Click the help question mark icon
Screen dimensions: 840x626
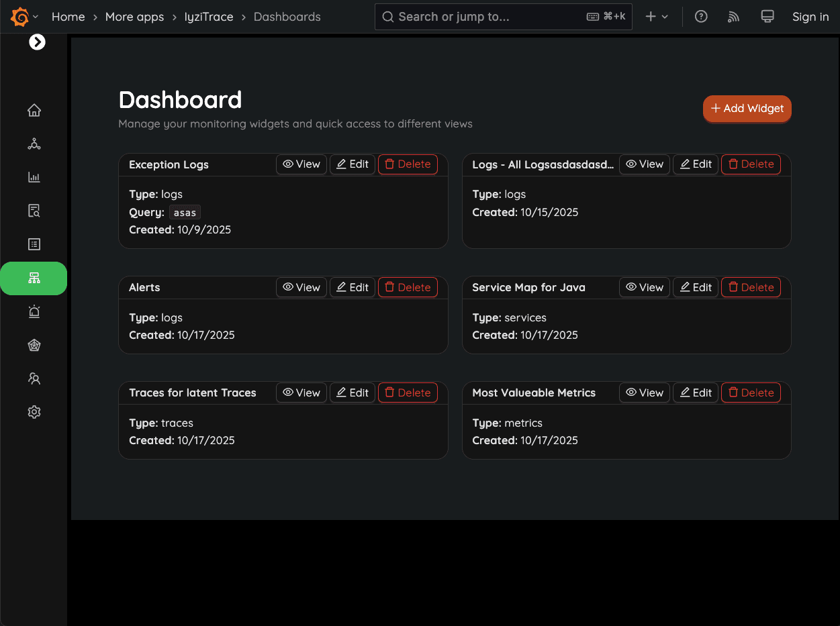click(701, 16)
